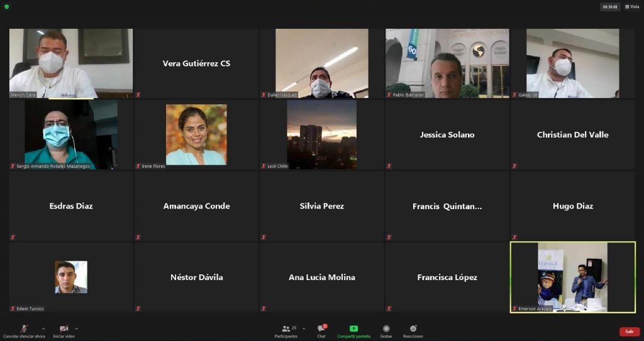Screen dimensions: 644x341
Task: Click muted mic icon on Hugo Diaz tile
Action: 514,237
